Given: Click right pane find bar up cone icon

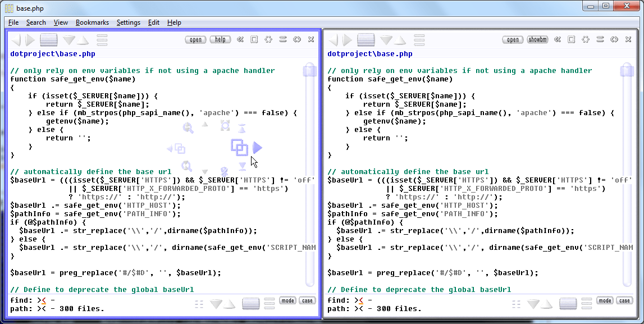Looking at the screenshot, I should coord(547,304).
